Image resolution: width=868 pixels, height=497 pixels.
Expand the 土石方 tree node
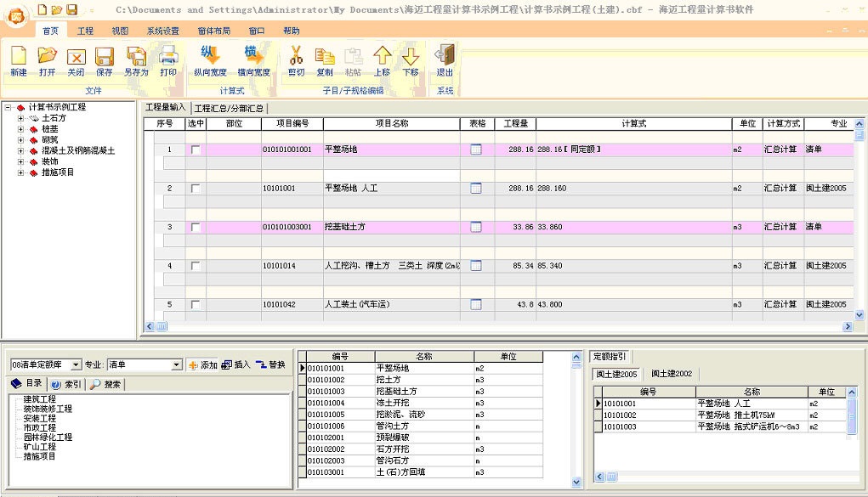point(21,118)
